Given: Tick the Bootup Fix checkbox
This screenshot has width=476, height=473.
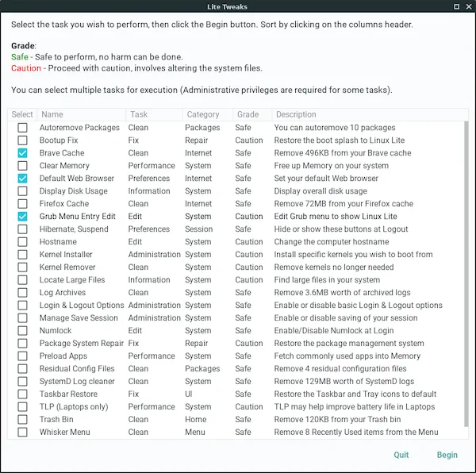Looking at the screenshot, I should coord(22,140).
